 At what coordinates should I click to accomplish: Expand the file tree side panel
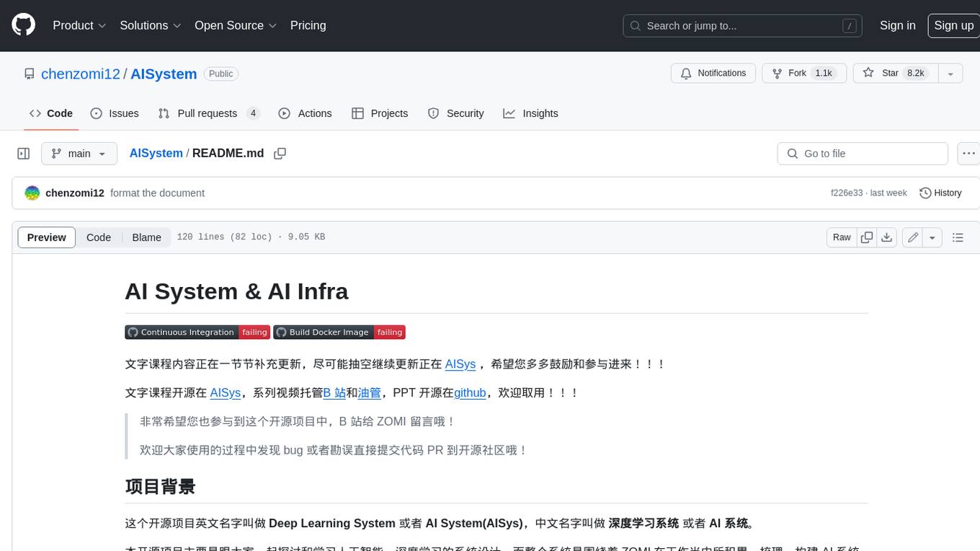click(x=24, y=154)
